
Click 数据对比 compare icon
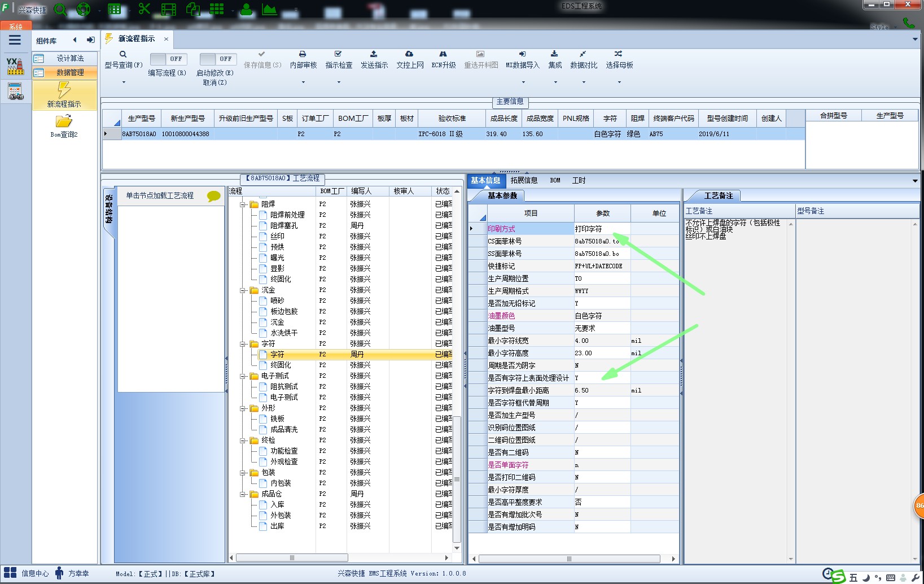pos(584,60)
